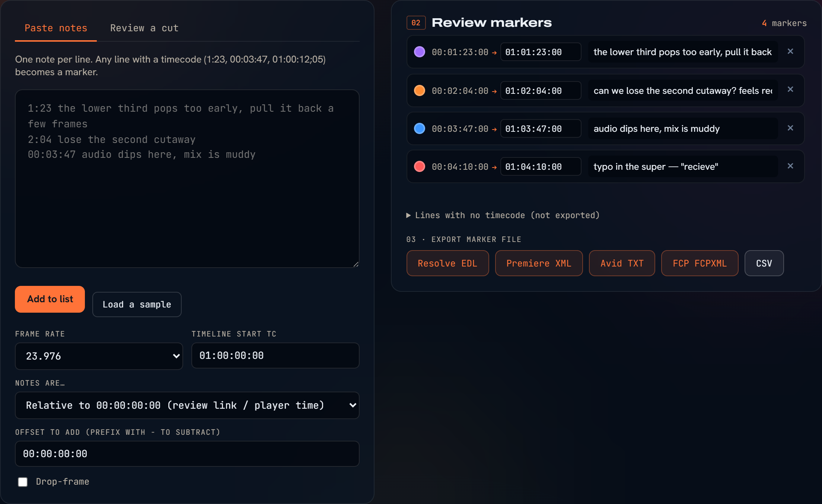The height and width of the screenshot is (504, 822).
Task: Edit the 01:03:47:00 timecode field
Action: click(x=541, y=128)
